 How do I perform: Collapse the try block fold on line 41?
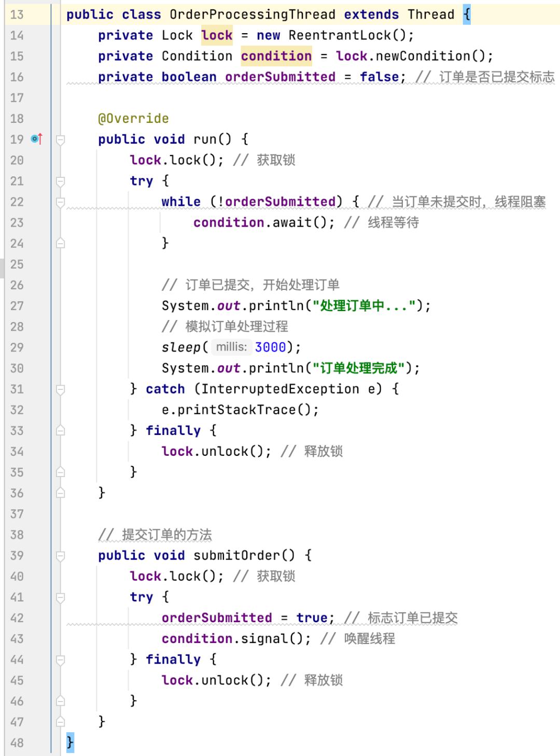click(61, 597)
